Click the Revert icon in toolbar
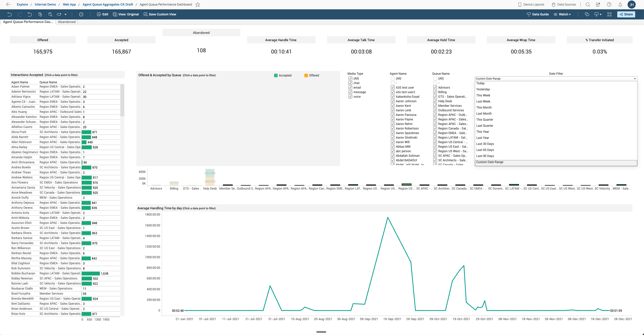The height and width of the screenshot is (335, 644). coord(30,14)
